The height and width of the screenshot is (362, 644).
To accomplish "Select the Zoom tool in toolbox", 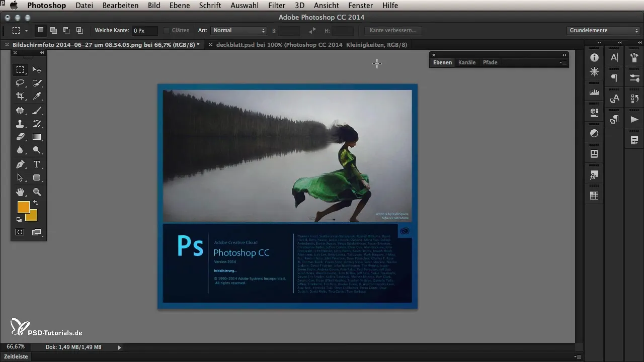I will point(37,192).
